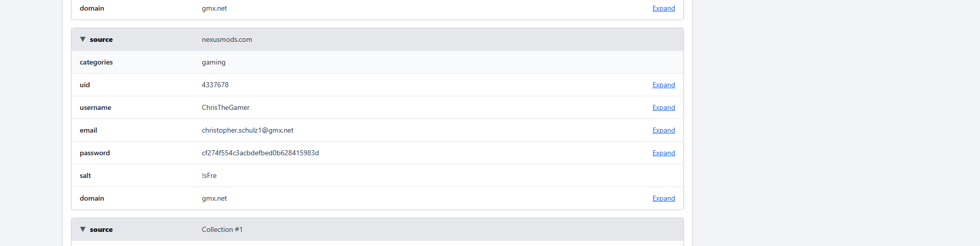Click the salt value !sFre

coord(209,175)
